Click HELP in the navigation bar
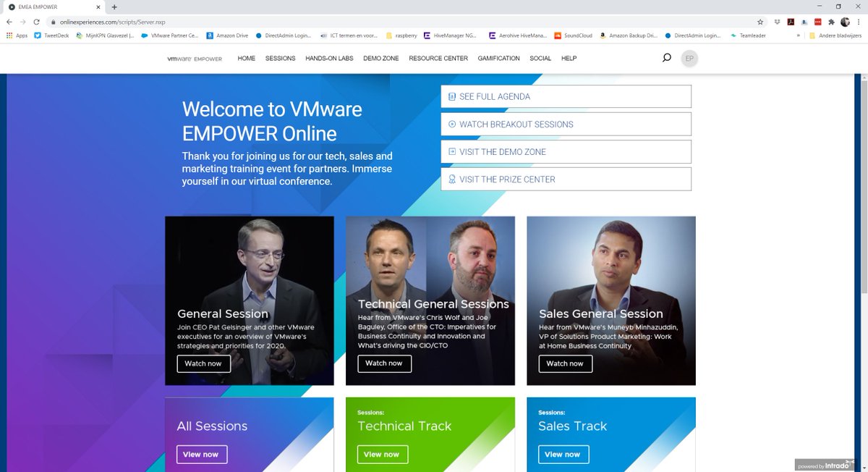868x472 pixels. pos(569,59)
